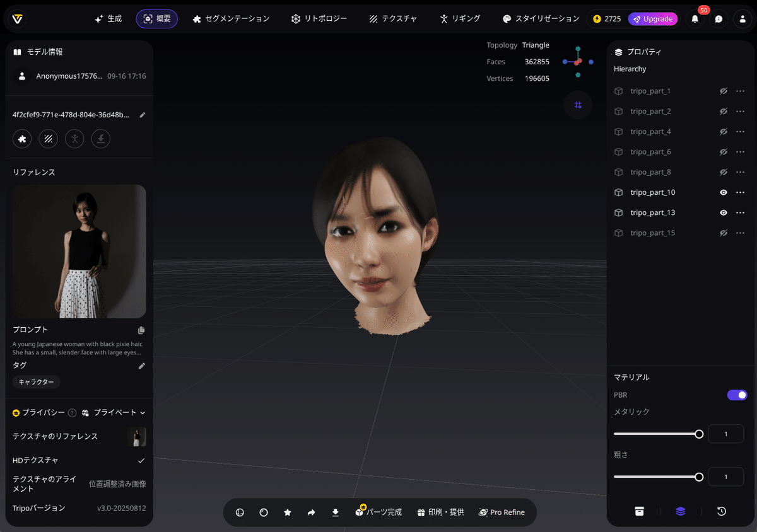Click the shading sphere icon in bottom toolbar
The height and width of the screenshot is (532, 757).
pyautogui.click(x=264, y=512)
